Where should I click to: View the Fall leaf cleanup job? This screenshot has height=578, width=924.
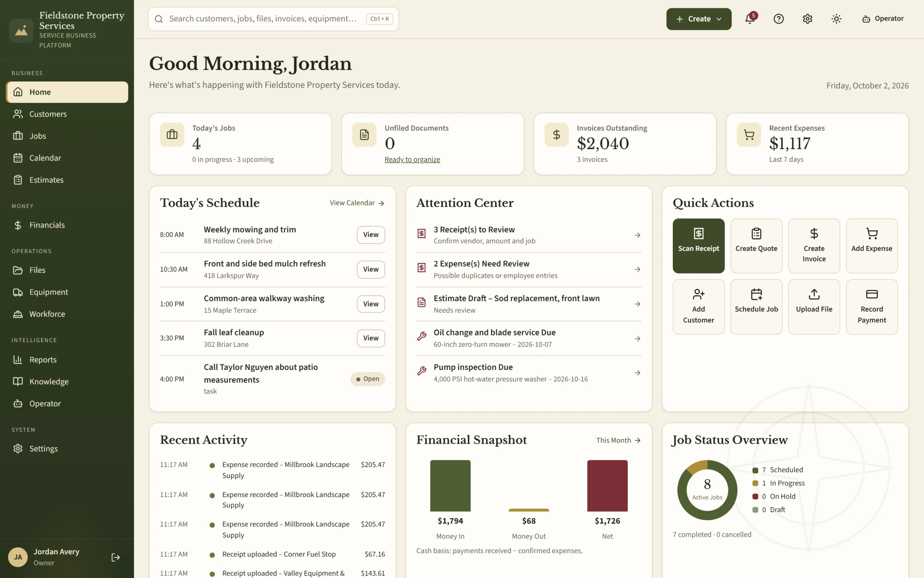coord(371,338)
